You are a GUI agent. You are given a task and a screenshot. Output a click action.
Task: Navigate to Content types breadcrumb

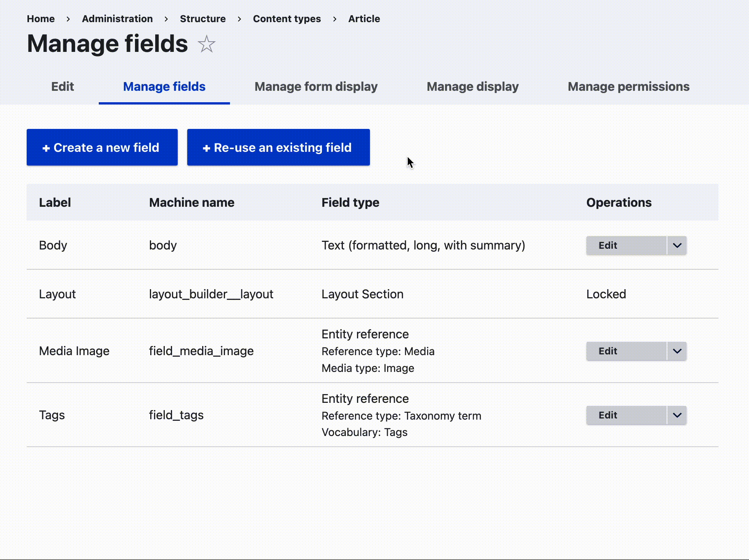[x=287, y=19]
